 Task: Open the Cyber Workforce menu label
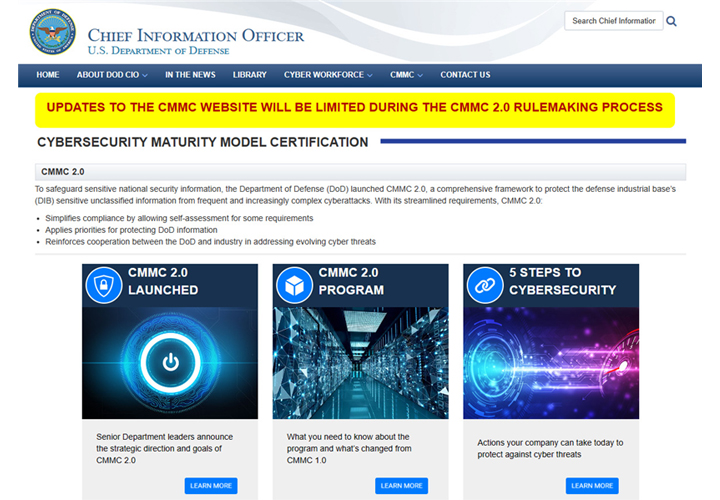pos(324,75)
